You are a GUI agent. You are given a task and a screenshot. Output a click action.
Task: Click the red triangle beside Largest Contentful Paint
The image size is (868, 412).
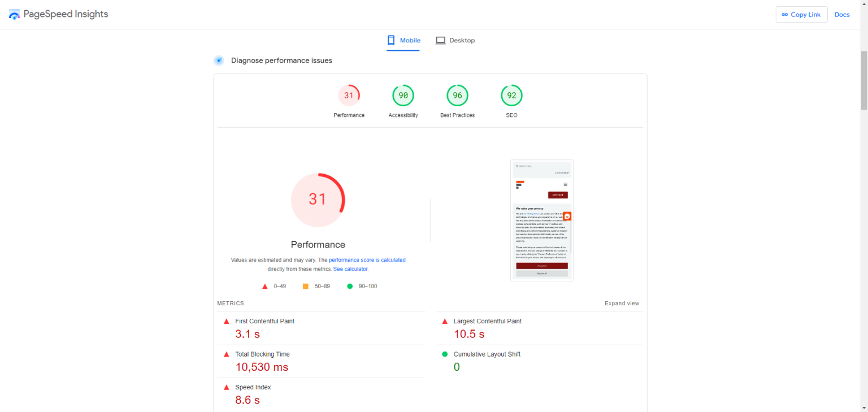pos(445,321)
